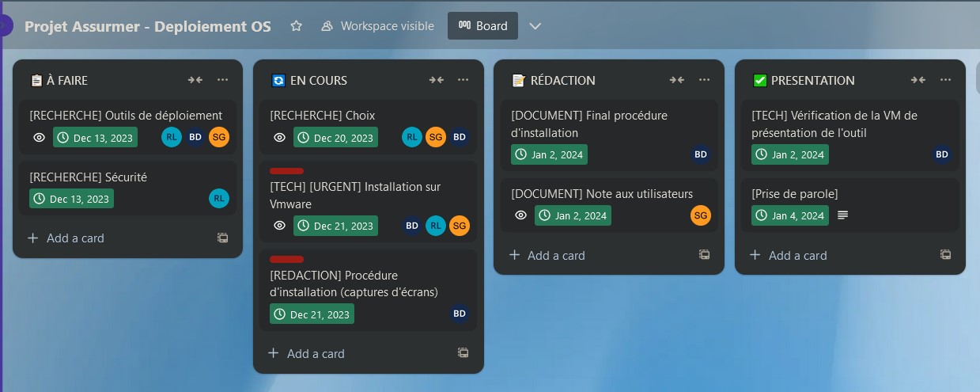Collapse the RÉDACTION list
980x392 pixels.
(x=677, y=80)
